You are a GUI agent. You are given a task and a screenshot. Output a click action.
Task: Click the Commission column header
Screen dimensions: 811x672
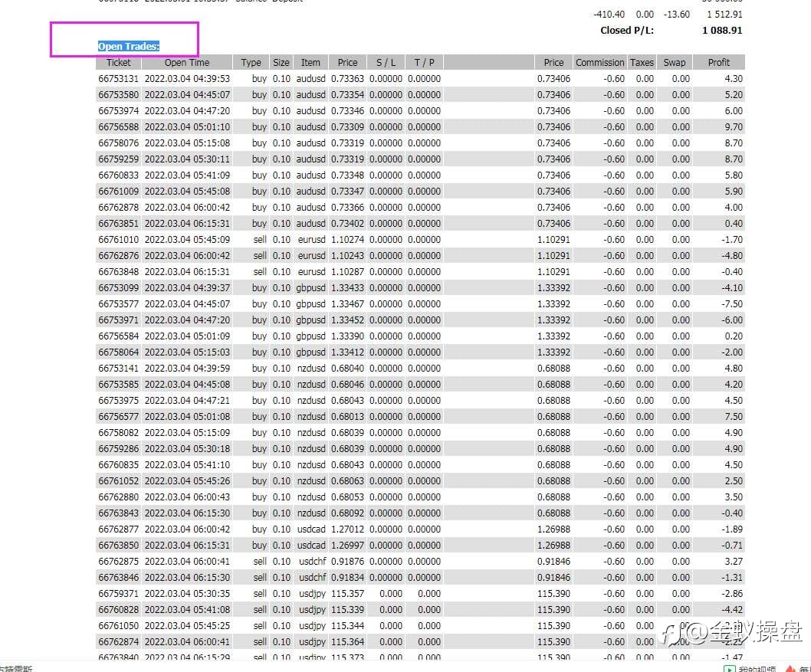pos(600,63)
